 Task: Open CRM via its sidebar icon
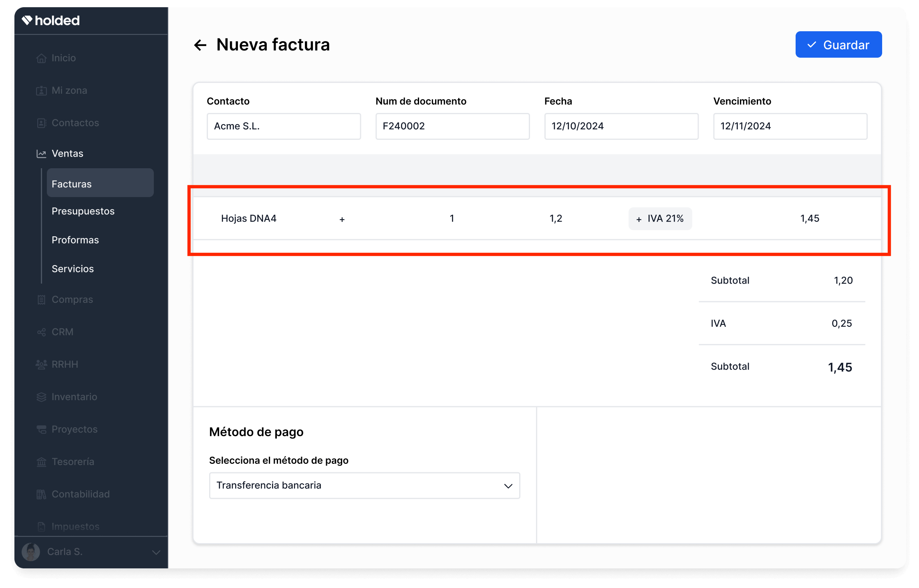[x=41, y=332]
